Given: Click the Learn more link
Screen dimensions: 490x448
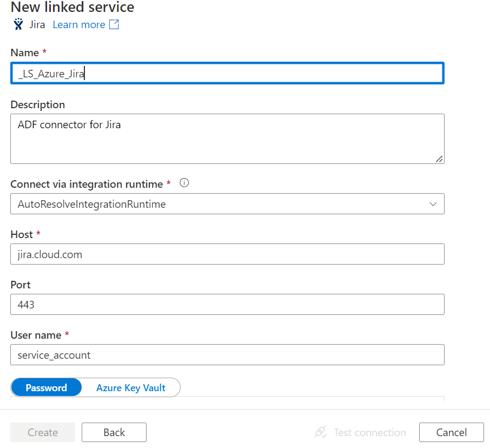Looking at the screenshot, I should pos(79,24).
